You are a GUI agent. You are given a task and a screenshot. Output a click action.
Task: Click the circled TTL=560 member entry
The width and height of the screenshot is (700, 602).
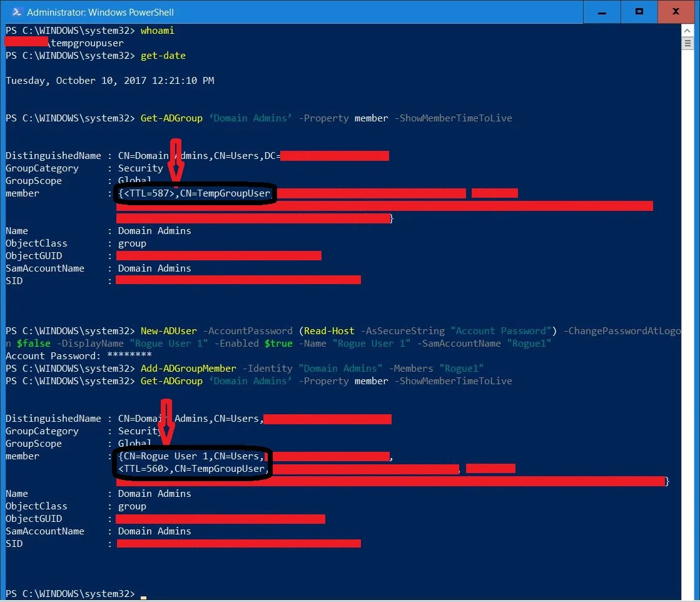point(191,468)
